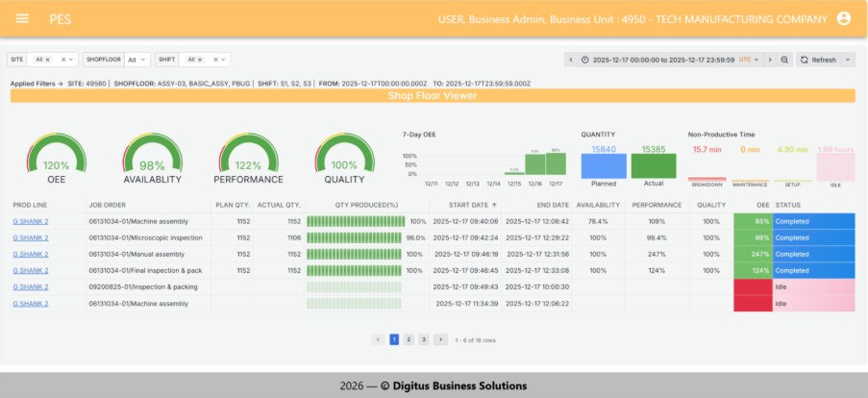This screenshot has height=398, width=868.
Task: Expand the SHIFT filter dropdown arrow
Action: 224,60
